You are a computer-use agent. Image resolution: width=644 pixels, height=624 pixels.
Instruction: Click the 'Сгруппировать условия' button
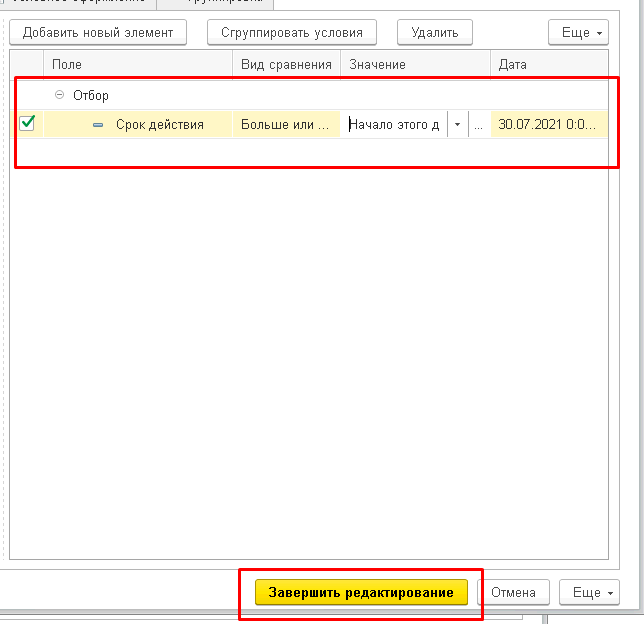[292, 32]
